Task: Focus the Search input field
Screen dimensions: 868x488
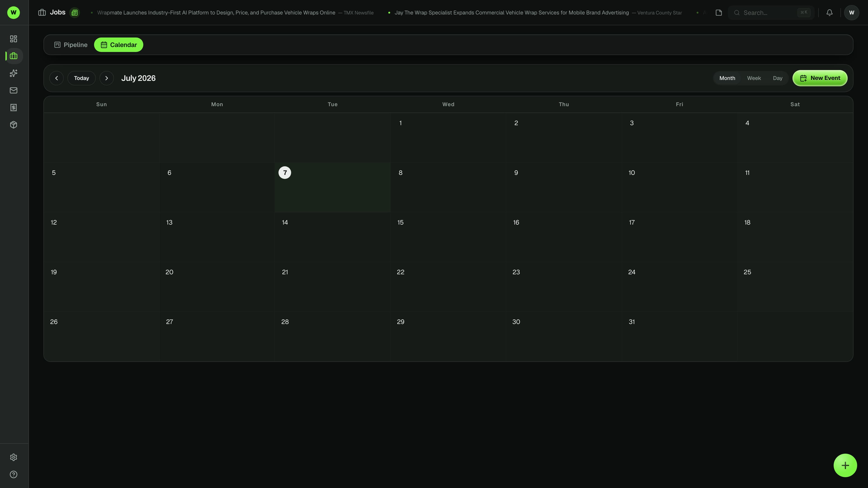Action: click(771, 12)
